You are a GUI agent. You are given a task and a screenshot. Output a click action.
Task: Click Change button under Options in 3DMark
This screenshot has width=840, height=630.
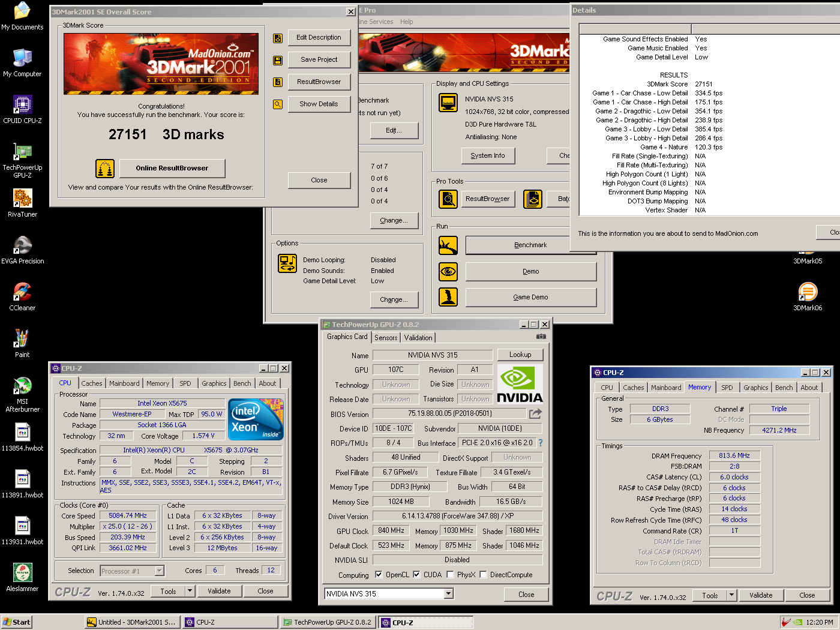pyautogui.click(x=394, y=300)
